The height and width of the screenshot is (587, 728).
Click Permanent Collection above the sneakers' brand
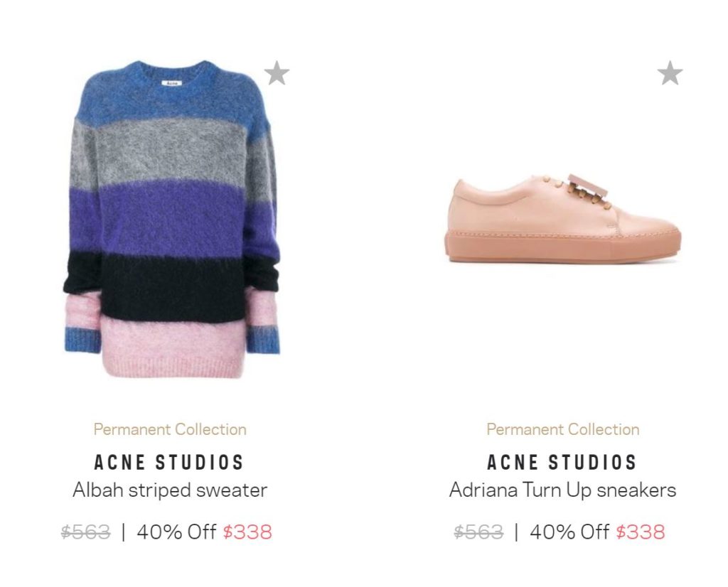click(x=563, y=429)
